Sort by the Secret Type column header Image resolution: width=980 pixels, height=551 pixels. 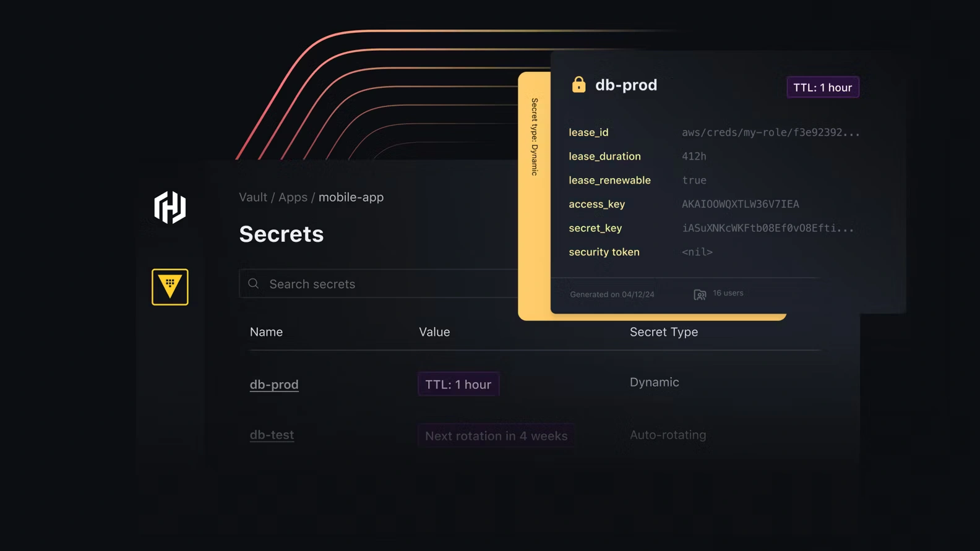[x=663, y=332]
